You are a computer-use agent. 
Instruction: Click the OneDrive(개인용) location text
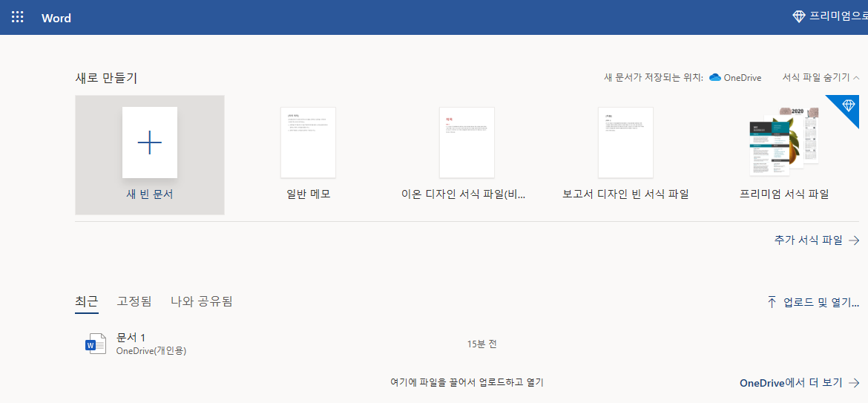tap(151, 350)
